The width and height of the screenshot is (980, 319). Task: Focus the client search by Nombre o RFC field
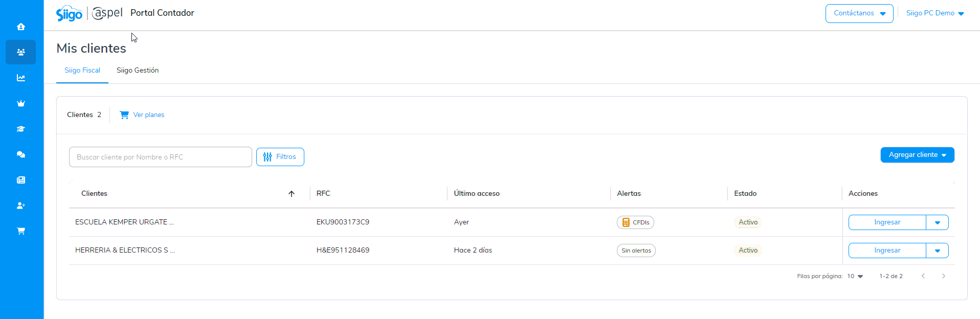click(160, 157)
